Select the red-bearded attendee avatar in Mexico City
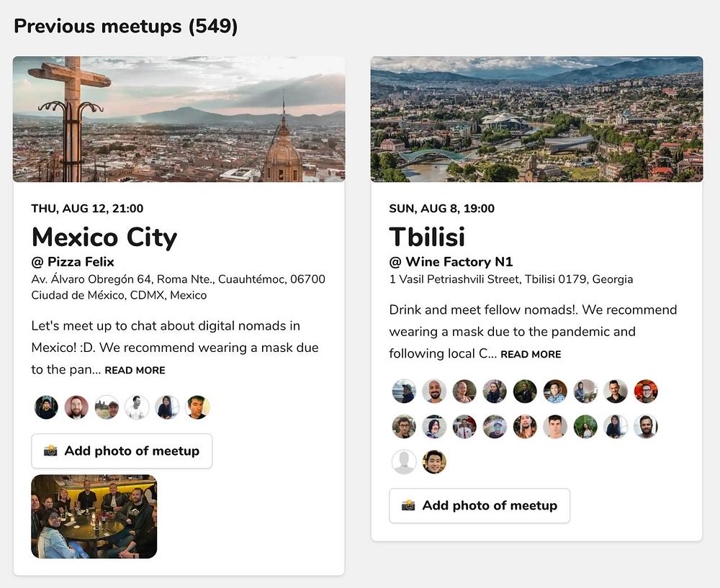720x588 pixels. tap(77, 407)
